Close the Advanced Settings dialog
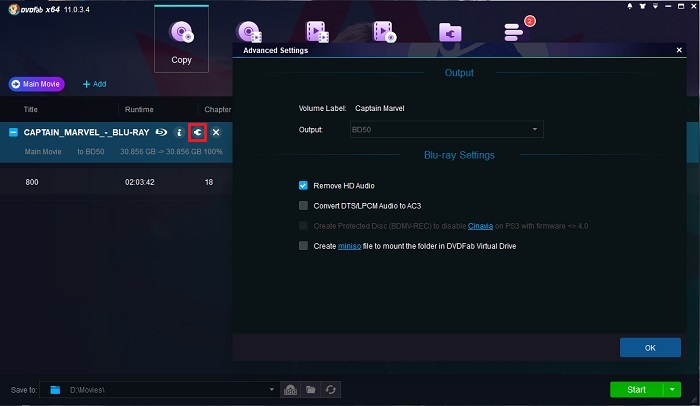 [x=679, y=50]
